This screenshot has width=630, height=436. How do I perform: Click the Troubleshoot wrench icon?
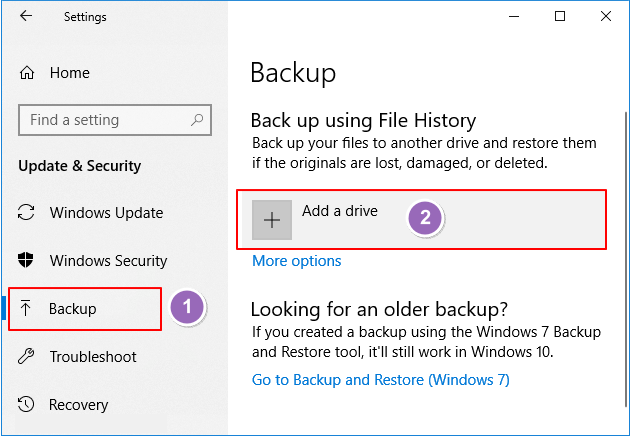pos(27,357)
